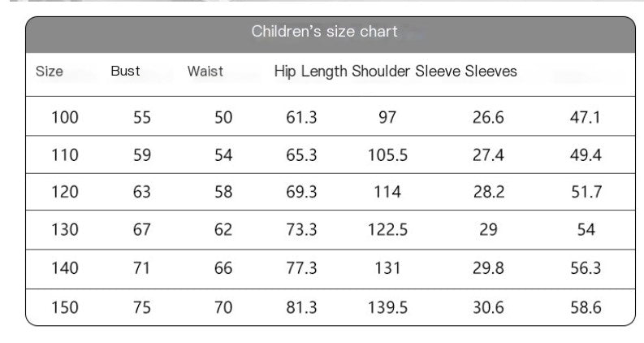Select the 139.5 value cell
The height and width of the screenshot is (343, 644).
(x=387, y=307)
